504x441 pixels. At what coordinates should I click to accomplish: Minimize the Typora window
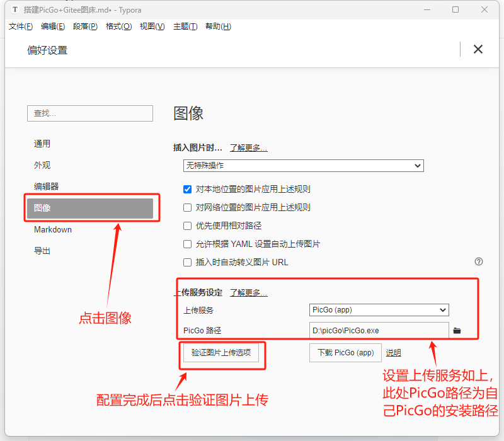pos(427,9)
